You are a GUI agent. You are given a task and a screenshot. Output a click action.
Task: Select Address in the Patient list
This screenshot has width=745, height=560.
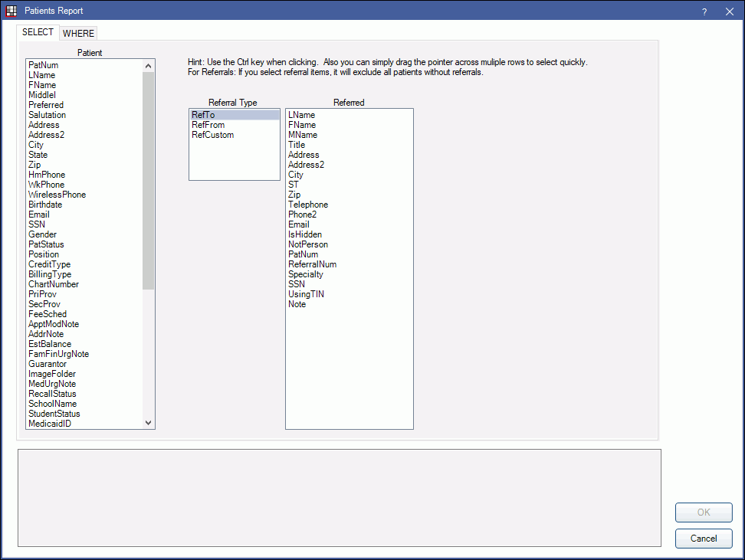tap(84, 125)
